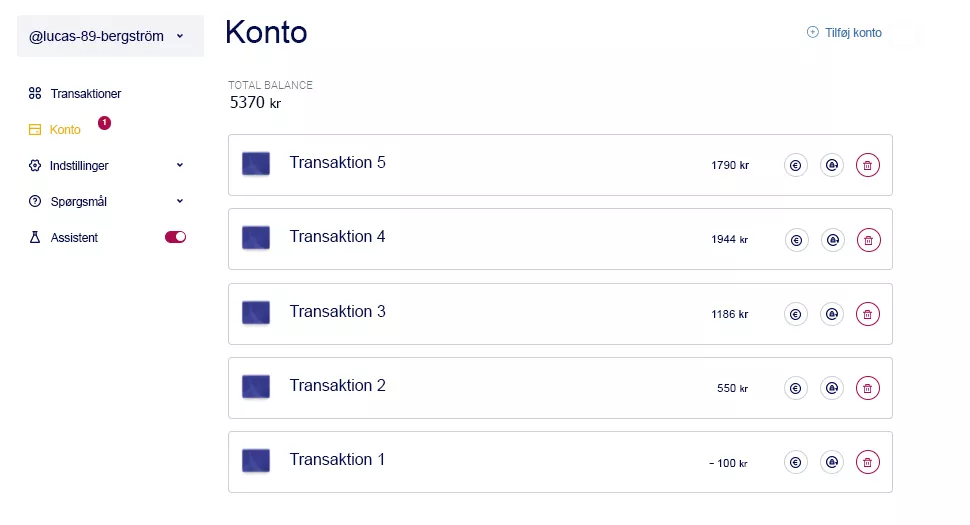Expand the Spørgsmål section chevron
Image resolution: width=970 pixels, height=525 pixels.
(x=179, y=201)
